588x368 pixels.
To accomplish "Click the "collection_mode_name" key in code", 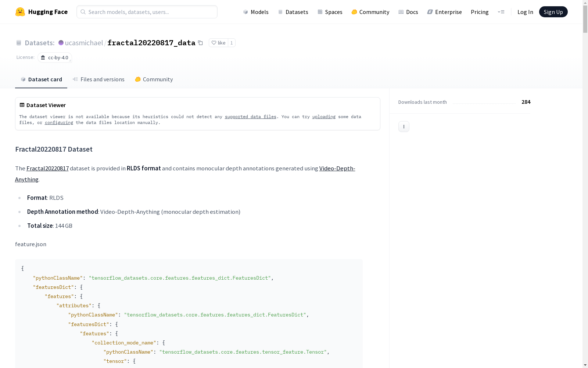I will [124, 343].
